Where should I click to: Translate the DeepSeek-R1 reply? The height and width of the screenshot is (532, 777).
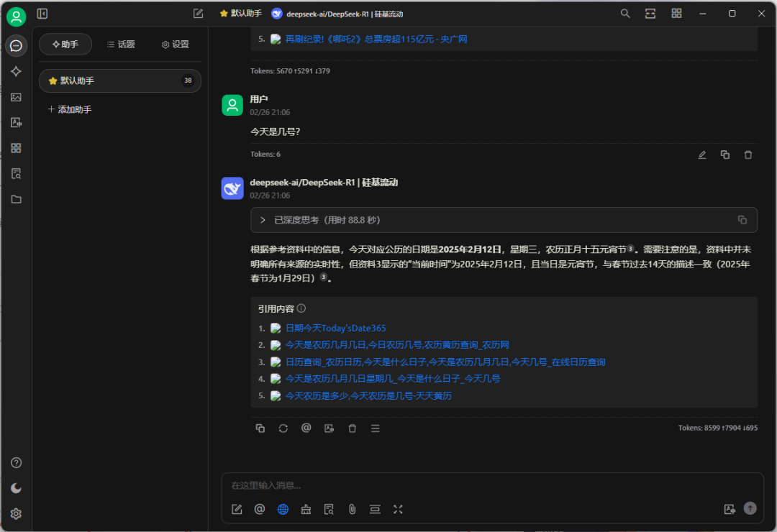pos(329,428)
